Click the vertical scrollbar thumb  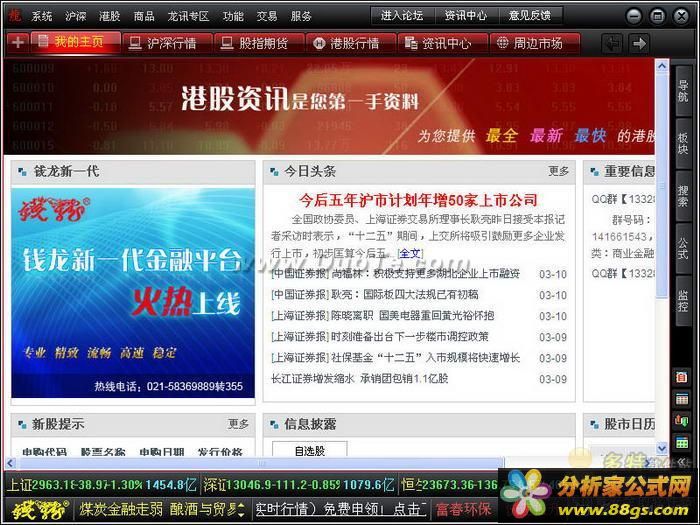pos(662,186)
